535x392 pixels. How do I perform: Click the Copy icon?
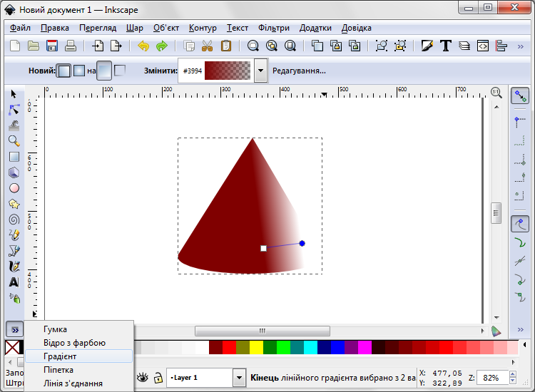coord(189,46)
